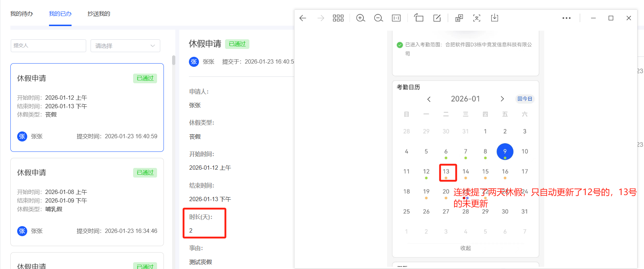Viewport: 644px width, 269px height.
Task: Open the 丧假 leave request card
Action: 87,108
